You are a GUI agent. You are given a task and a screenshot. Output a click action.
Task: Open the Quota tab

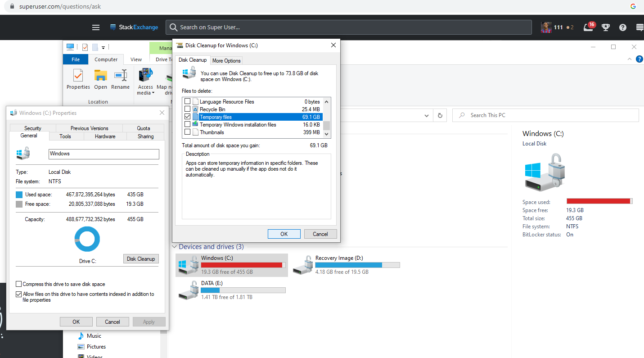144,128
